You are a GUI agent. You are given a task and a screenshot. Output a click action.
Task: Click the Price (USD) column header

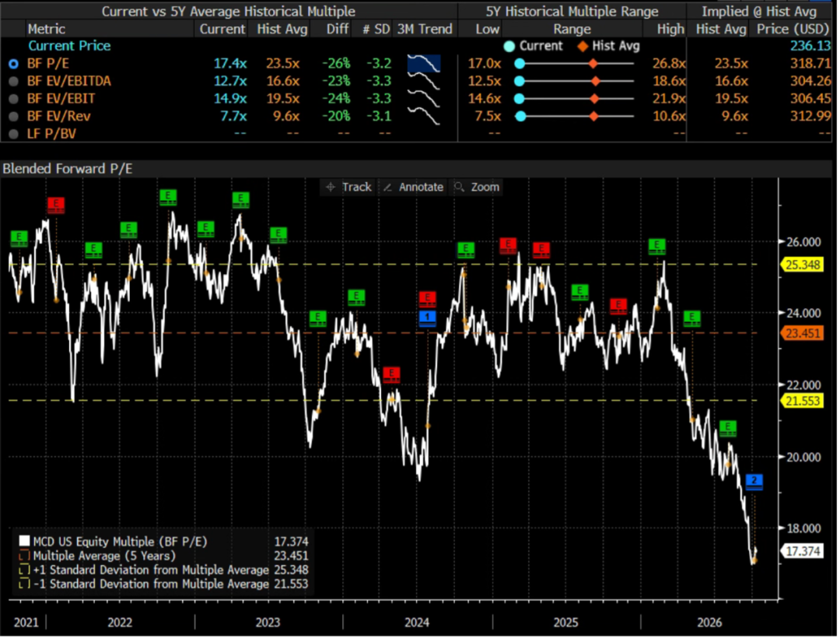[x=793, y=29]
